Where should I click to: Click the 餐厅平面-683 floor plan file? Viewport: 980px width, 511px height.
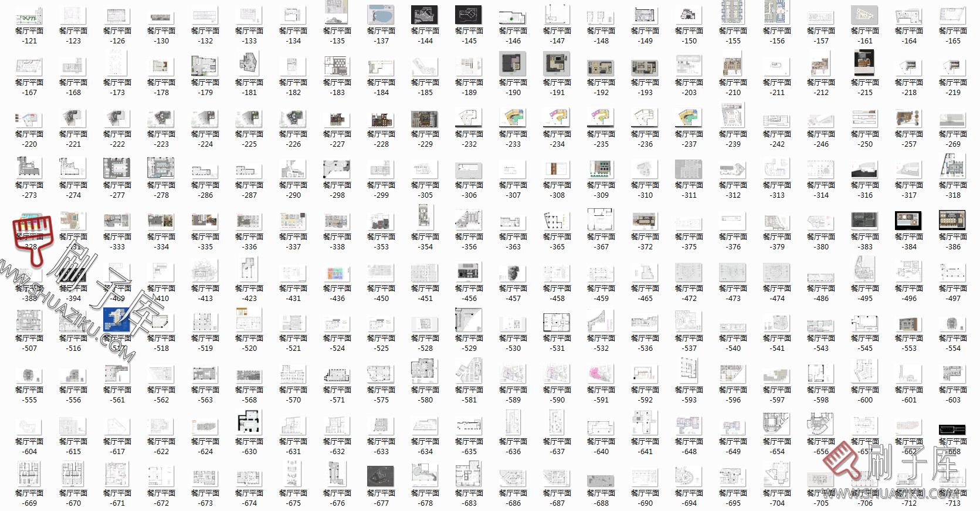[x=469, y=475]
